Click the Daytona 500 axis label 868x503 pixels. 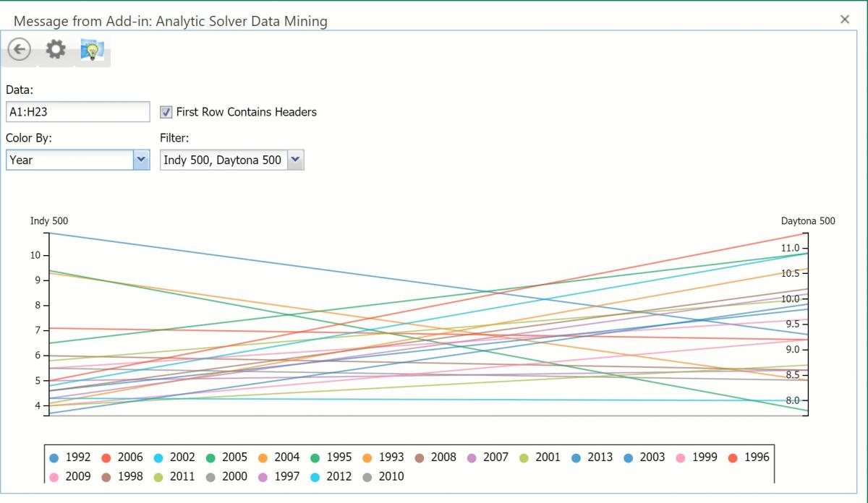808,221
